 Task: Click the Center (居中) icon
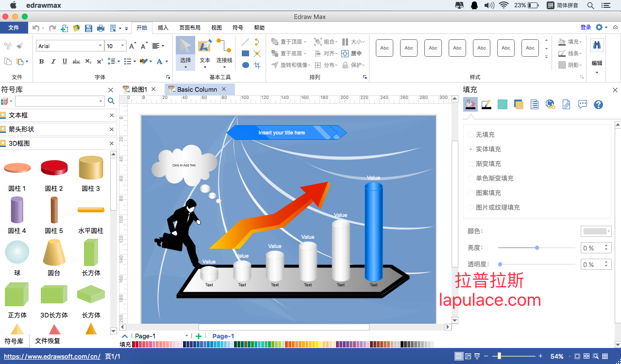pos(352,53)
